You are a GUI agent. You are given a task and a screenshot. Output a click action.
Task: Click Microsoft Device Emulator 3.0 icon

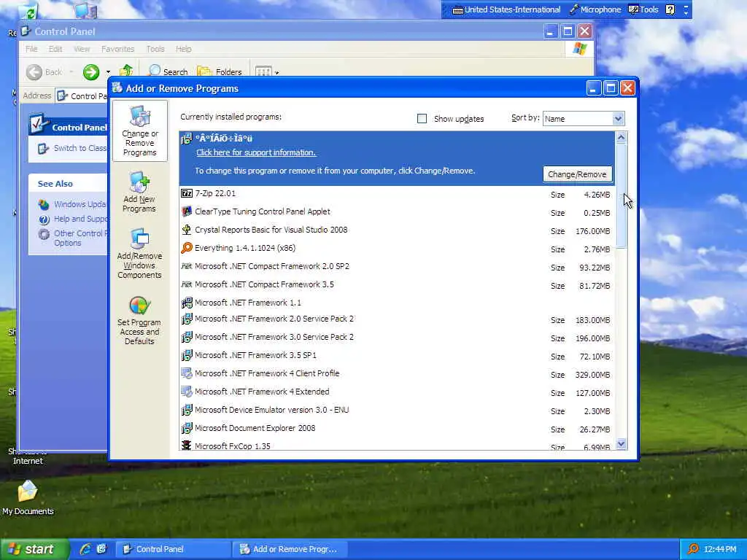coord(187,410)
